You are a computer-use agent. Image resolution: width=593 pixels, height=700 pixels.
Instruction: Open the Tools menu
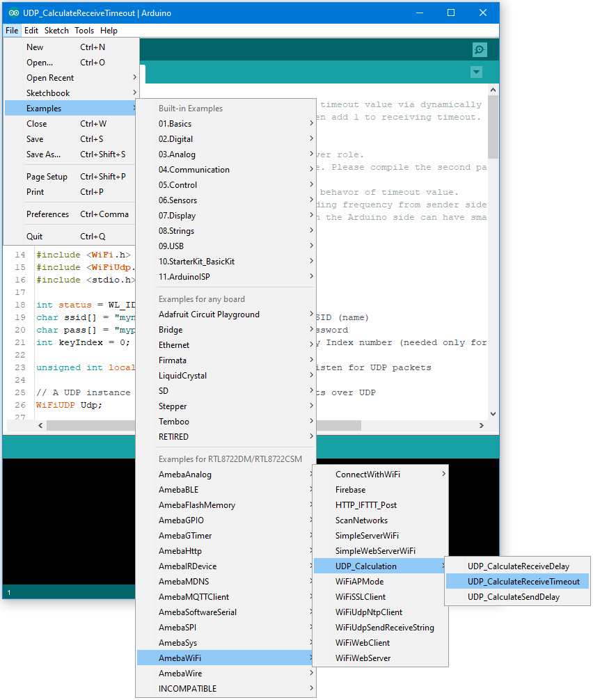pyautogui.click(x=84, y=31)
